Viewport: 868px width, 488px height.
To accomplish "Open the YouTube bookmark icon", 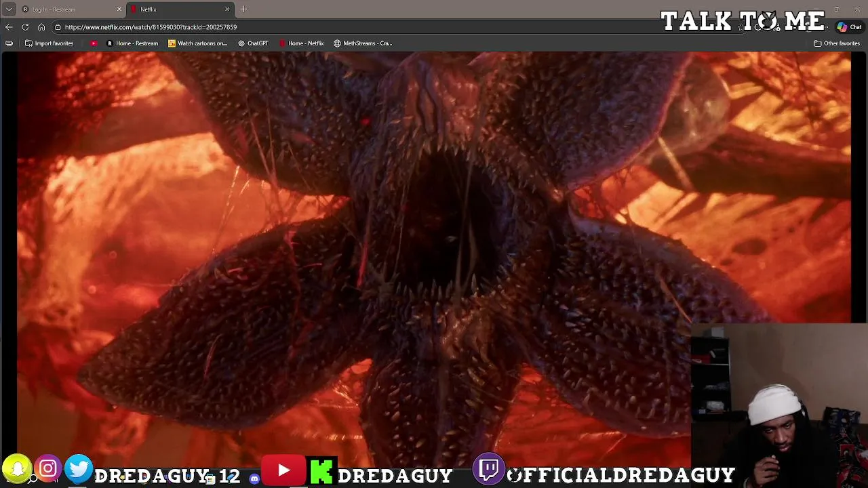I will tap(94, 43).
